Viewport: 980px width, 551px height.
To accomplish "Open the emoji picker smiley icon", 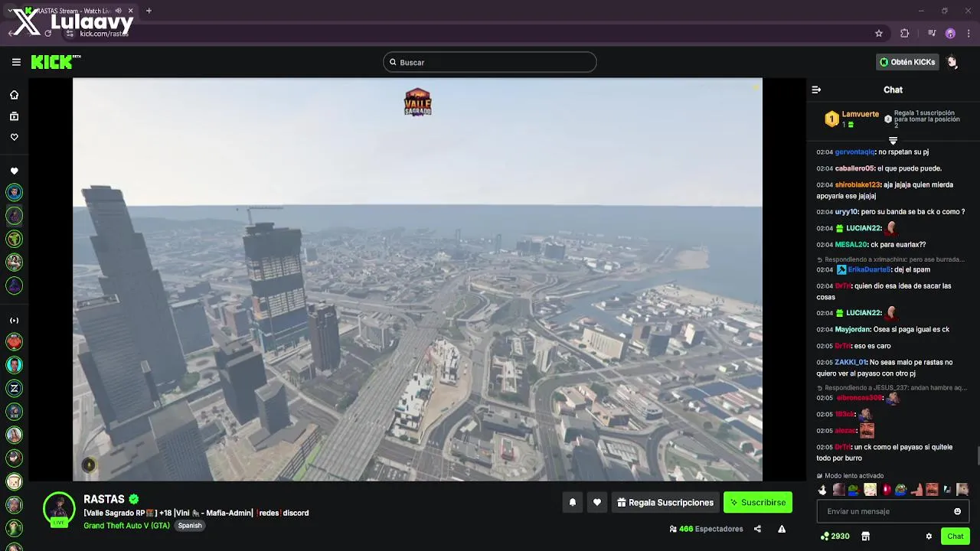I will pos(957,511).
